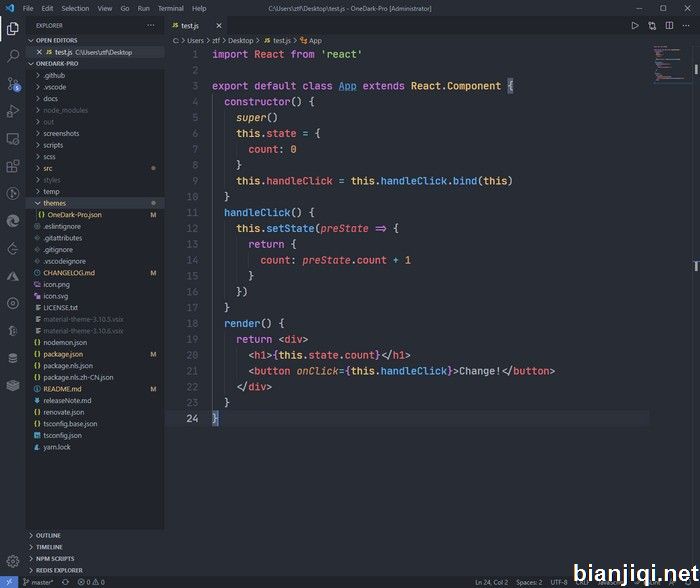700x588 pixels.
Task: Click the master branch in status bar
Action: [38, 582]
